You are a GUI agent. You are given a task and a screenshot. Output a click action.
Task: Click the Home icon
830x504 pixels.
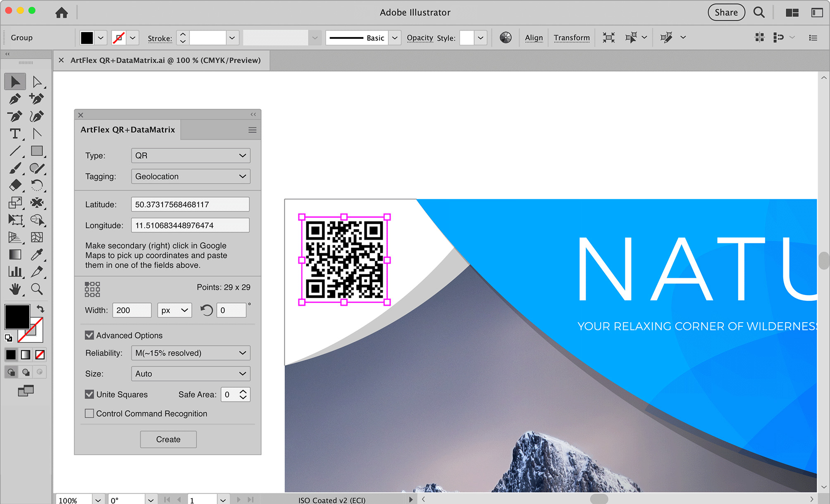click(62, 13)
